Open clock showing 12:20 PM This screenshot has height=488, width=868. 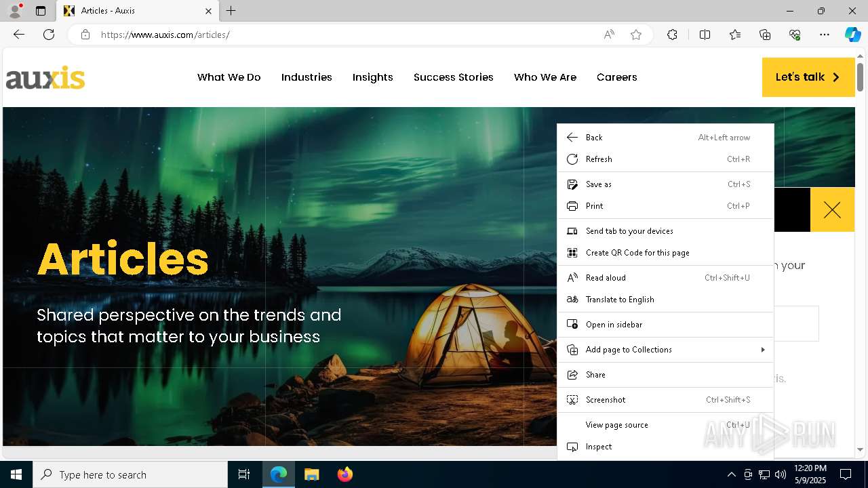click(x=810, y=474)
